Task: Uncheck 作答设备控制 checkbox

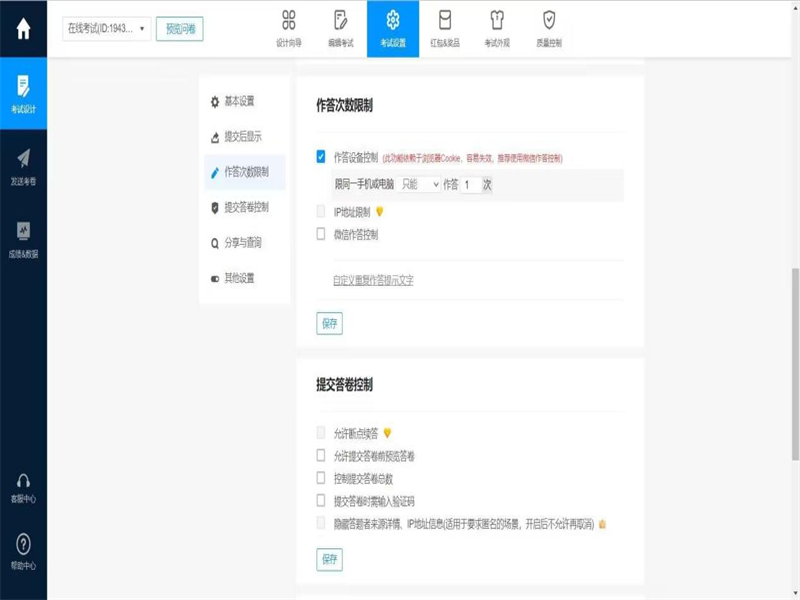Action: 321,157
